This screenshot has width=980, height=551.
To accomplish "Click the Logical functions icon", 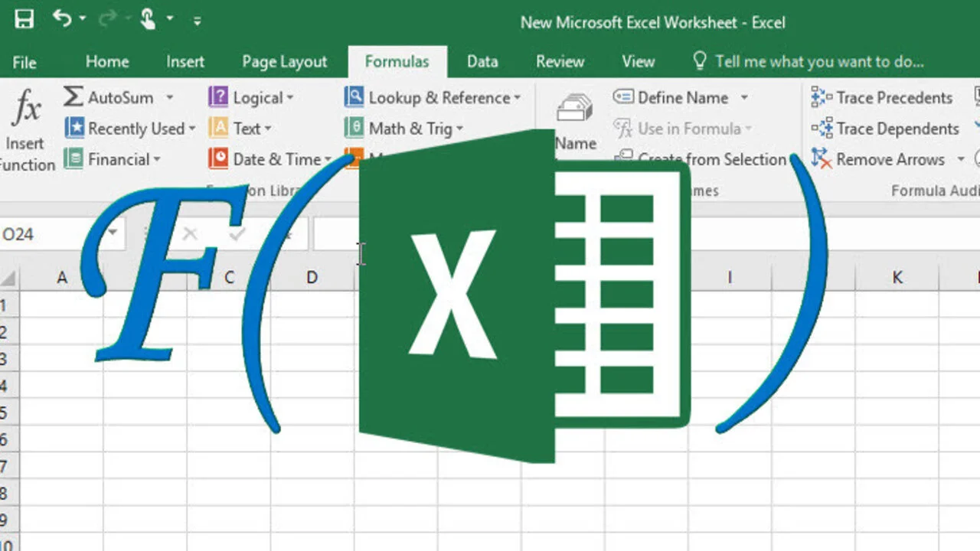I will [x=218, y=97].
